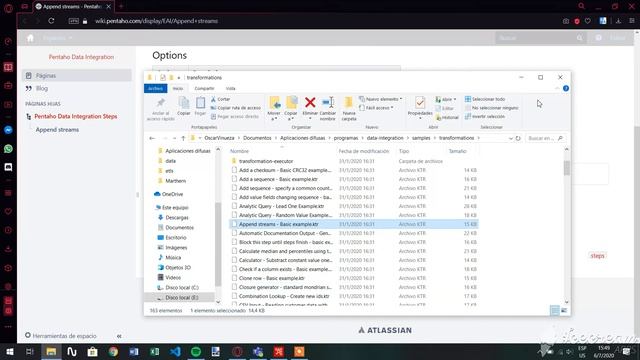
Task: Click Blog in wiki sidebar
Action: coord(41,88)
